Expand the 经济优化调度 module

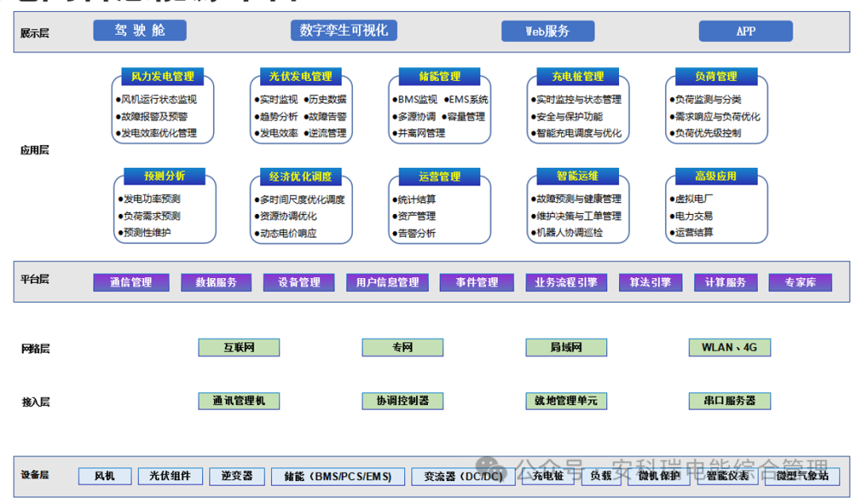(x=301, y=176)
